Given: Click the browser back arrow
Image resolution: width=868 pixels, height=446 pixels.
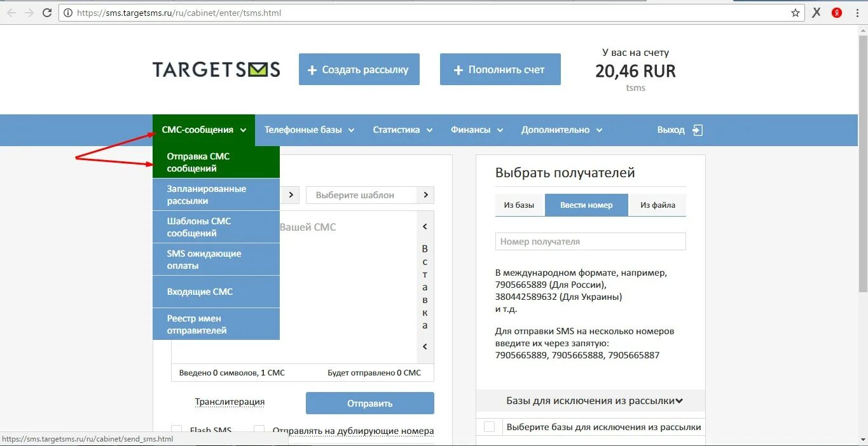Looking at the screenshot, I should point(11,13).
